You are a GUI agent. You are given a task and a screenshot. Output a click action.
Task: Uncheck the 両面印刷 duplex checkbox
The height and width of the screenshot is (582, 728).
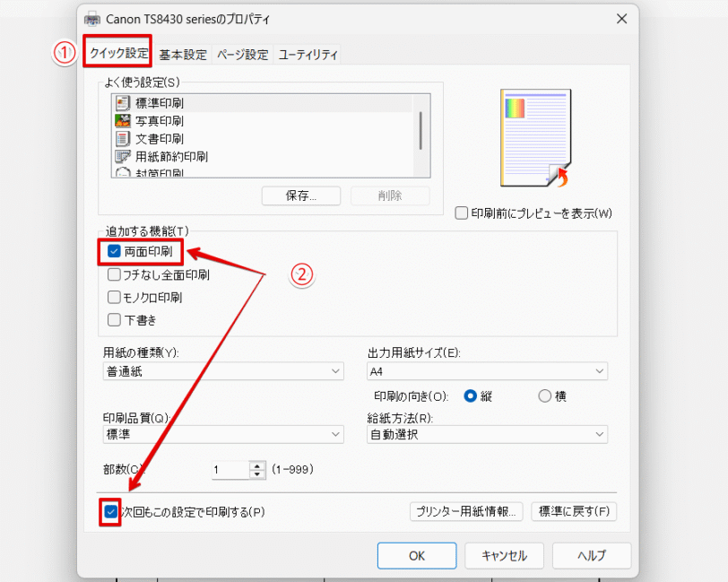click(x=114, y=251)
